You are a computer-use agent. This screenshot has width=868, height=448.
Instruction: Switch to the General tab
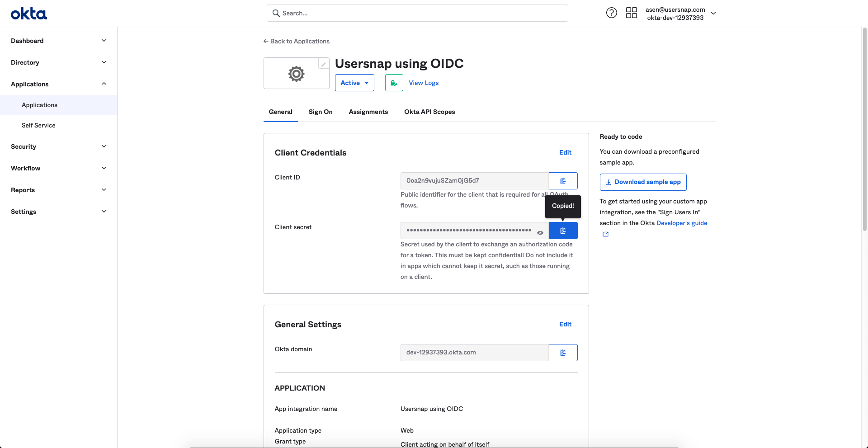coord(280,112)
